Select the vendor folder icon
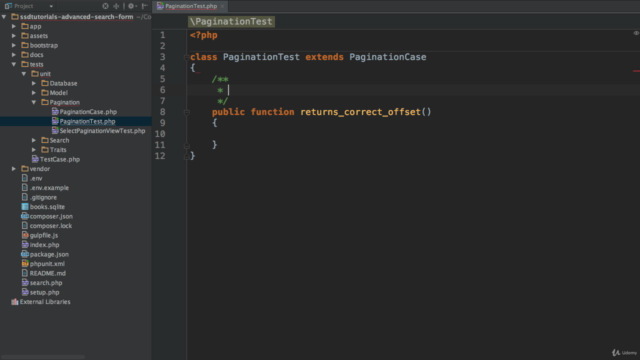This screenshot has height=360, width=640. point(25,169)
